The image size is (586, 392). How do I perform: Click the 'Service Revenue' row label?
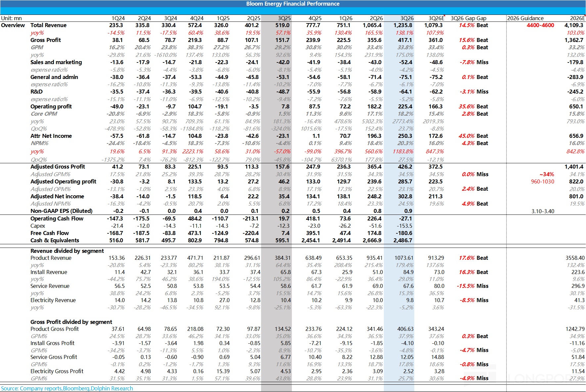(x=50, y=286)
